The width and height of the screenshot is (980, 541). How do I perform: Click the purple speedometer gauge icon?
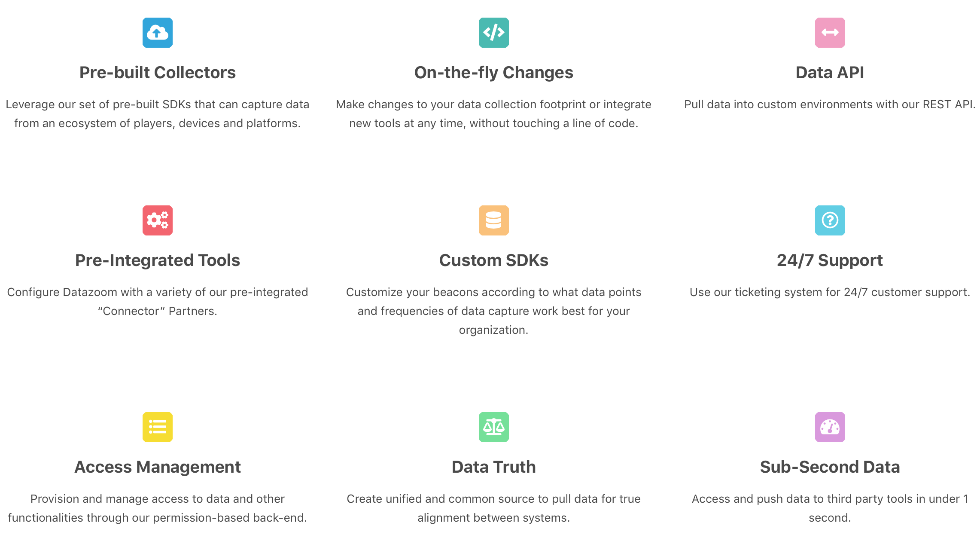(x=830, y=427)
